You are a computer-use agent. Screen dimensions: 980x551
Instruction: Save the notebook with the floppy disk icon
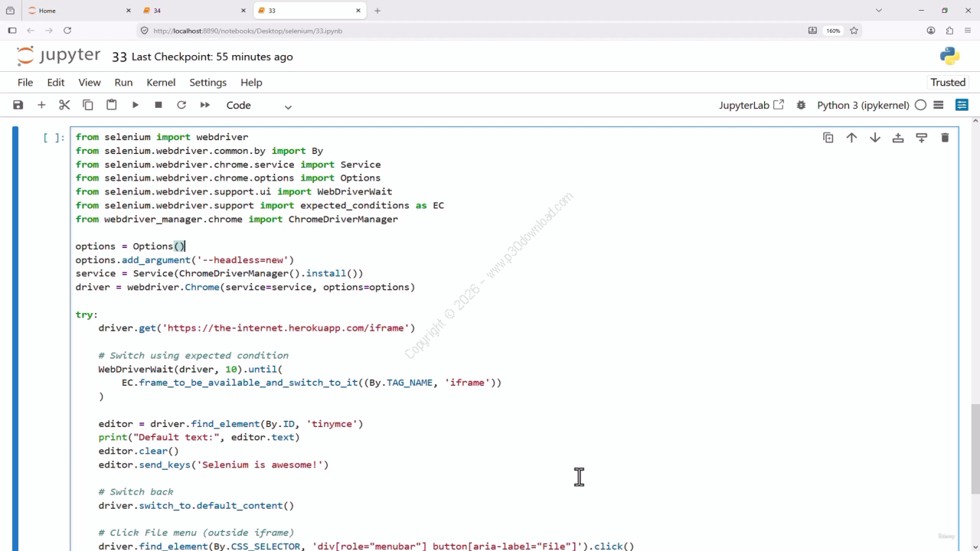[x=18, y=105]
